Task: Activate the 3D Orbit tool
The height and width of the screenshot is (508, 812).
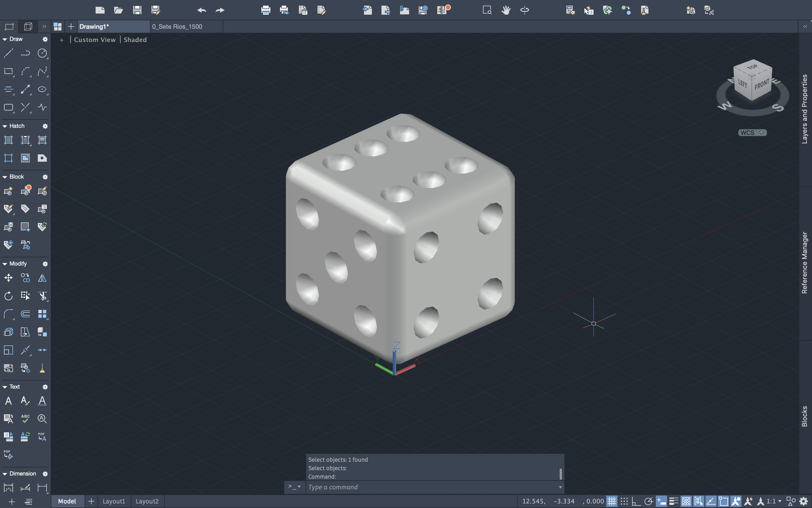Action: pyautogui.click(x=524, y=10)
